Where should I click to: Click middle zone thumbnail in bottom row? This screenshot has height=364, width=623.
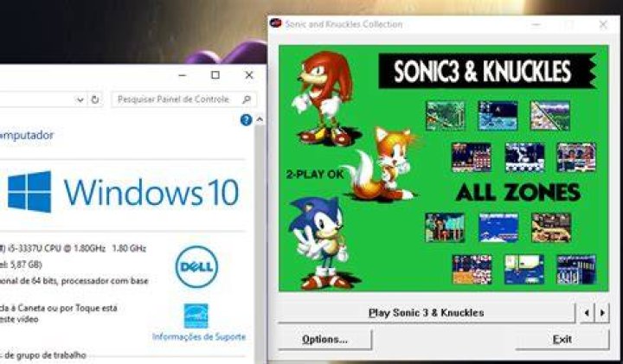524,270
